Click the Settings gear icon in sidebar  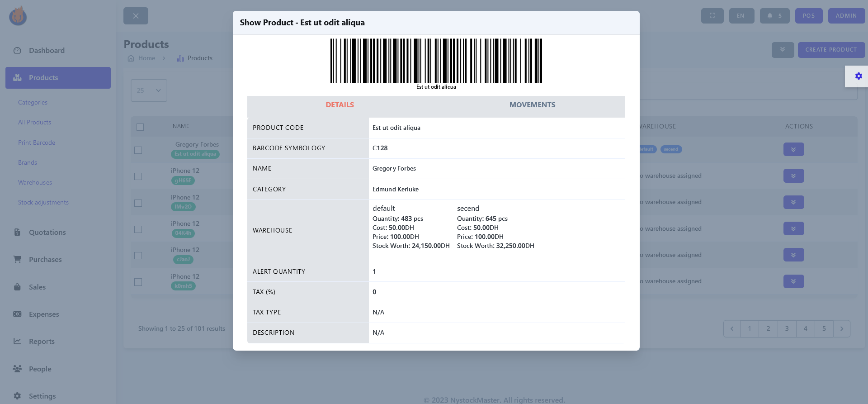click(17, 396)
